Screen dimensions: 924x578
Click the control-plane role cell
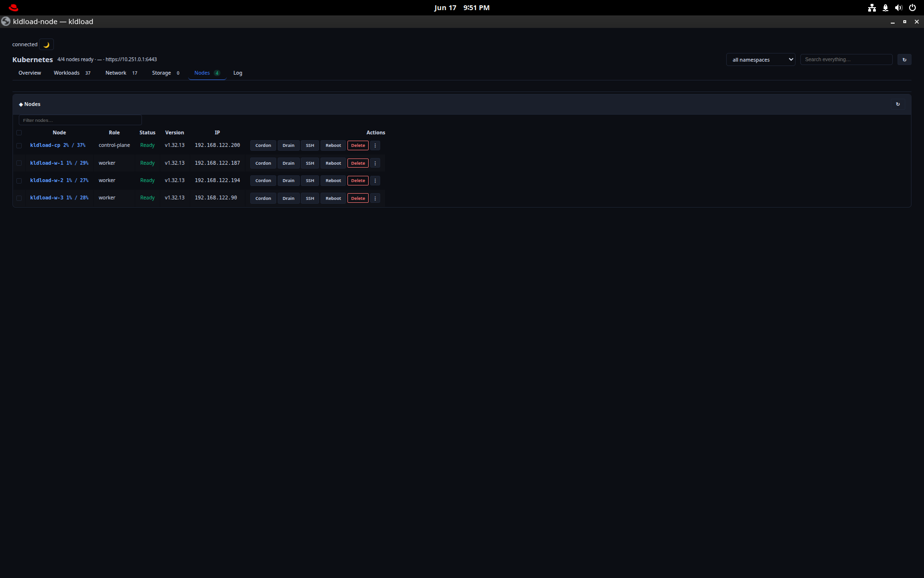pyautogui.click(x=114, y=145)
